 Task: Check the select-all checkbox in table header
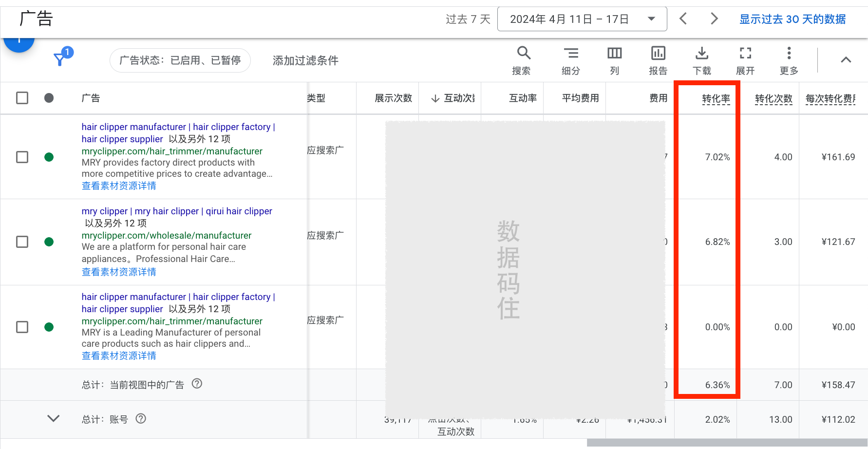[22, 98]
